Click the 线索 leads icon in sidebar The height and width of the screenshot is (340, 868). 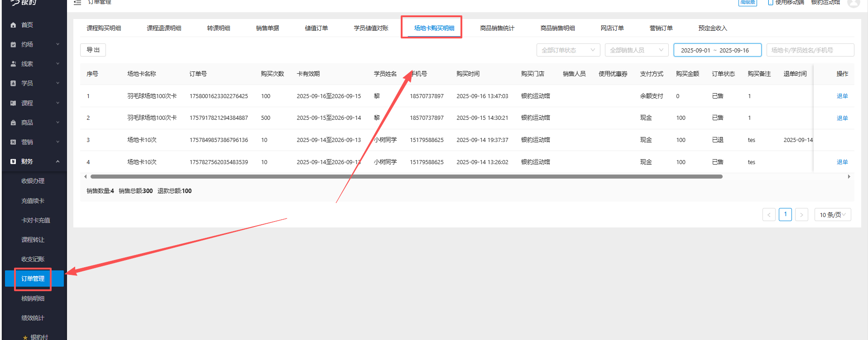[x=13, y=64]
